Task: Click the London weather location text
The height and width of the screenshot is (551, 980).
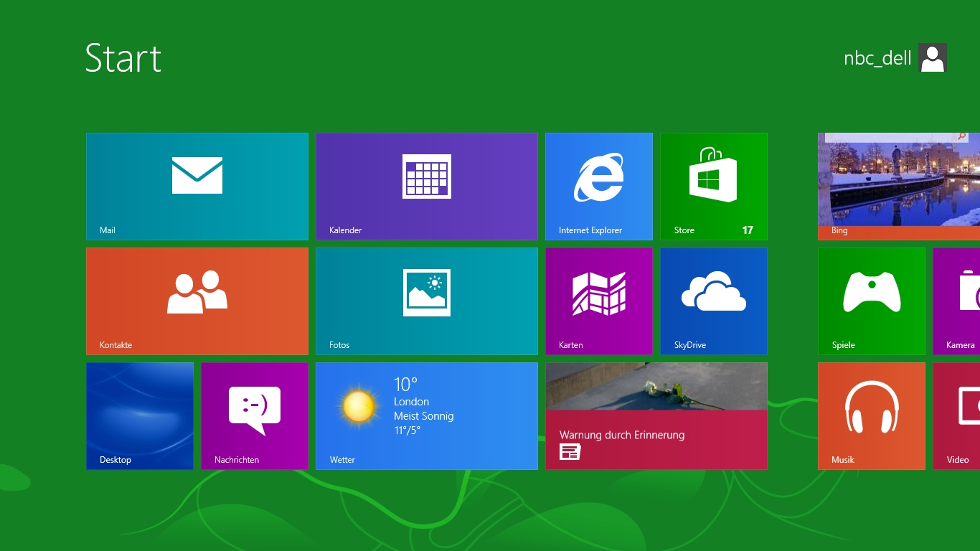Action: (411, 402)
